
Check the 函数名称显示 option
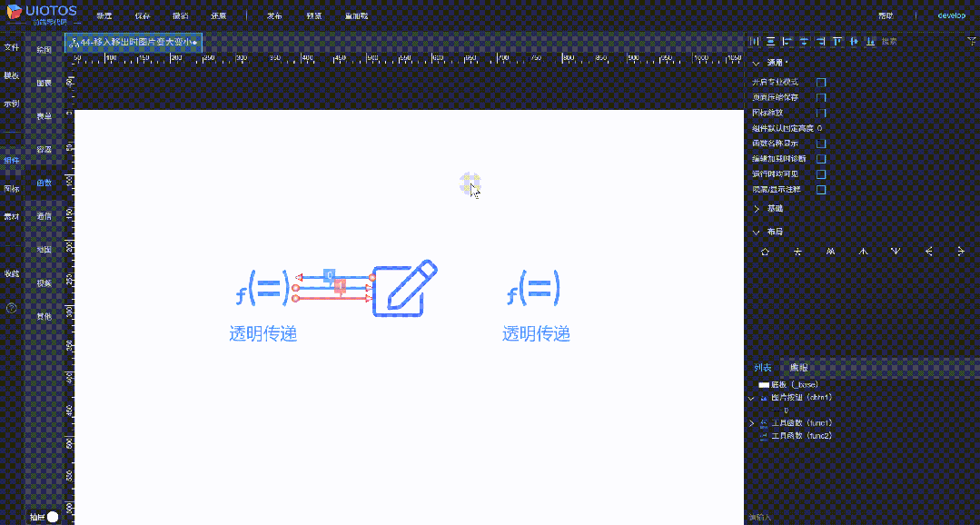point(821,144)
